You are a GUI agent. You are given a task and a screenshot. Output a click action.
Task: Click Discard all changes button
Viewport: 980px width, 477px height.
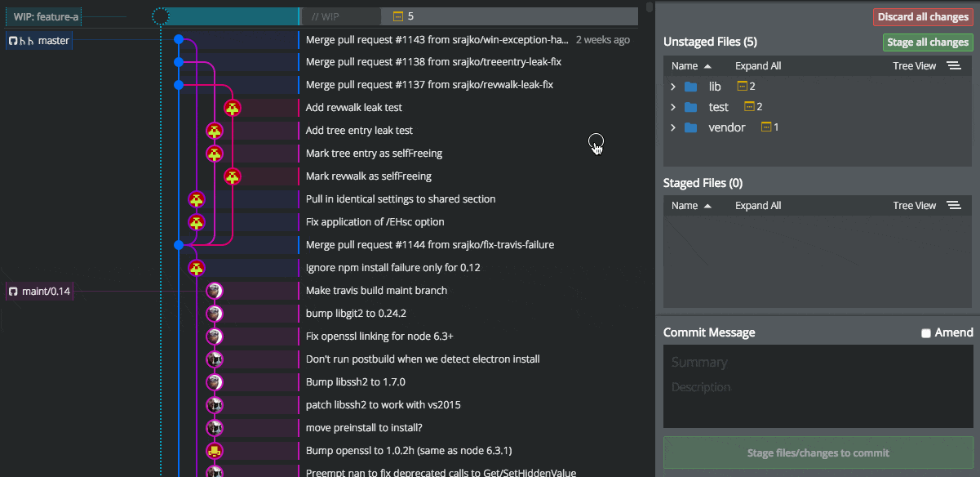tap(923, 17)
